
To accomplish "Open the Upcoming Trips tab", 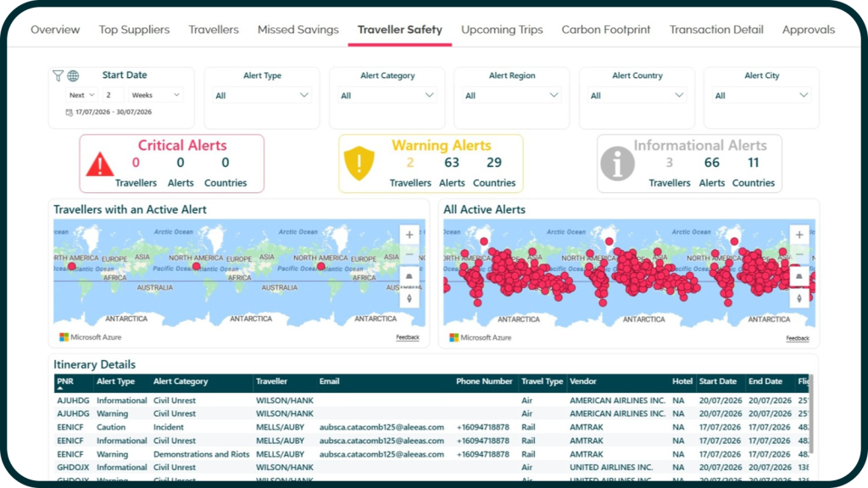I will (x=502, y=30).
